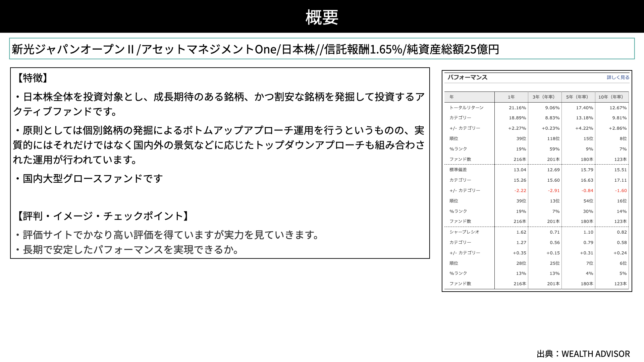Click the 10年（年率） column header

pyautogui.click(x=611, y=97)
